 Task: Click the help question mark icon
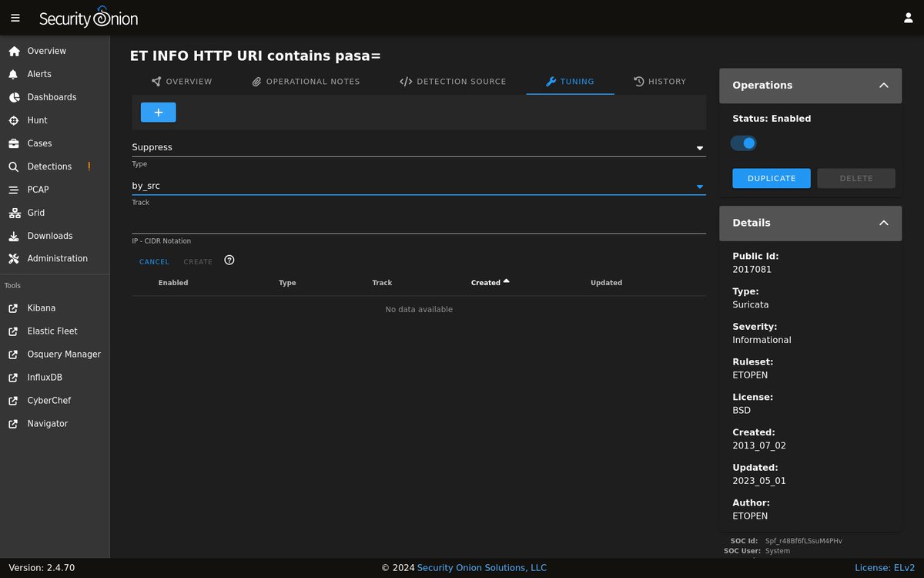[x=229, y=260]
